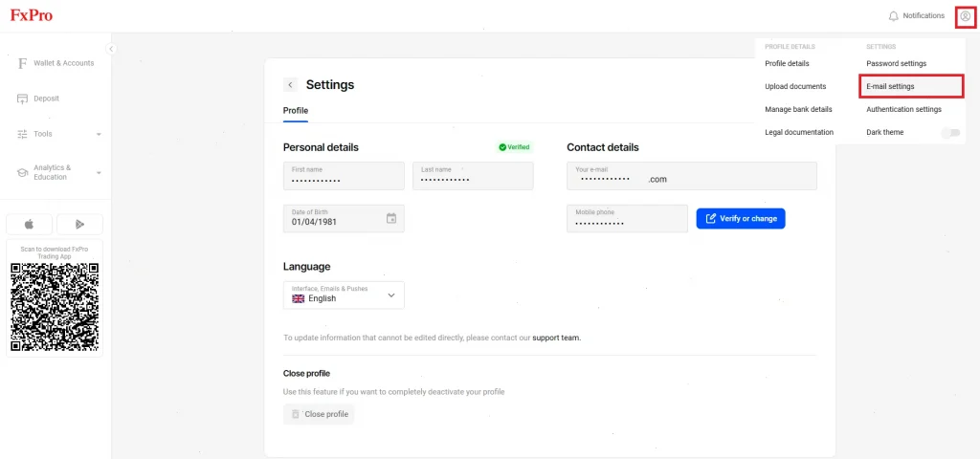Go back using the Settings arrow
The image size is (980, 459).
[x=290, y=85]
